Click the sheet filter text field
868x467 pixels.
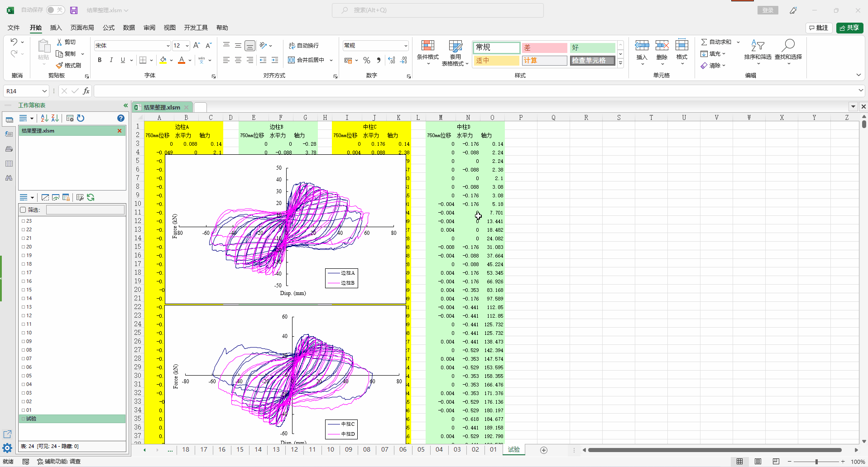click(x=85, y=210)
